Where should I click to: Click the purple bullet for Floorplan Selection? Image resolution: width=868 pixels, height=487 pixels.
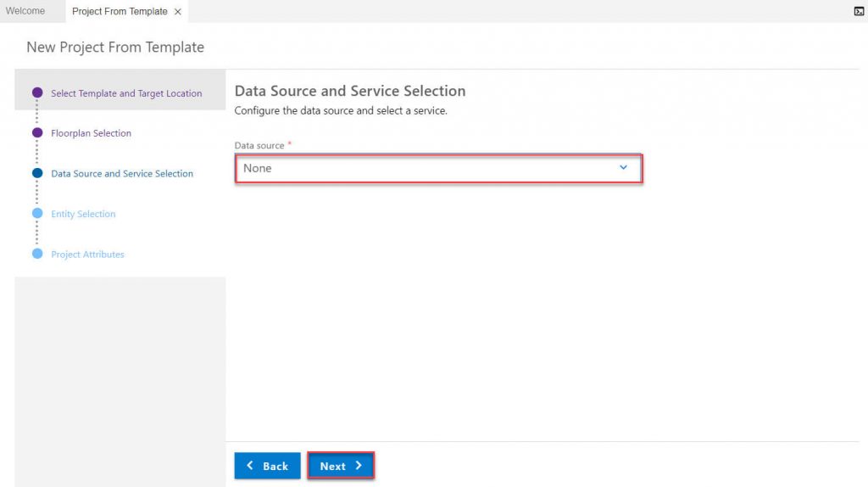point(37,133)
